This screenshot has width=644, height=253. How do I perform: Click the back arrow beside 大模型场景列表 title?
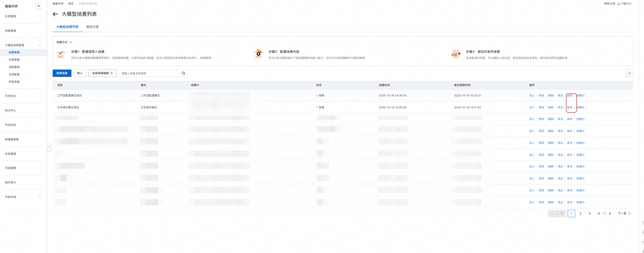(x=55, y=14)
